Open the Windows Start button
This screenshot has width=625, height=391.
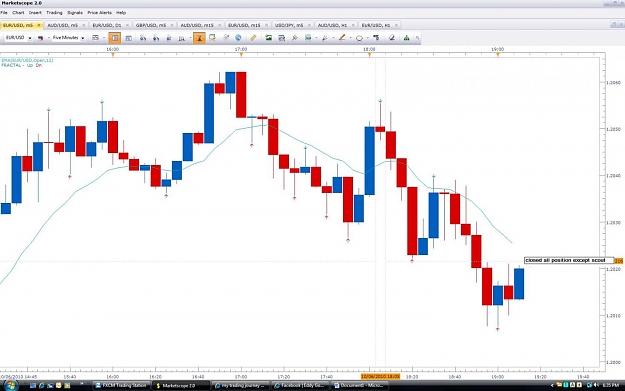[x=10, y=385]
